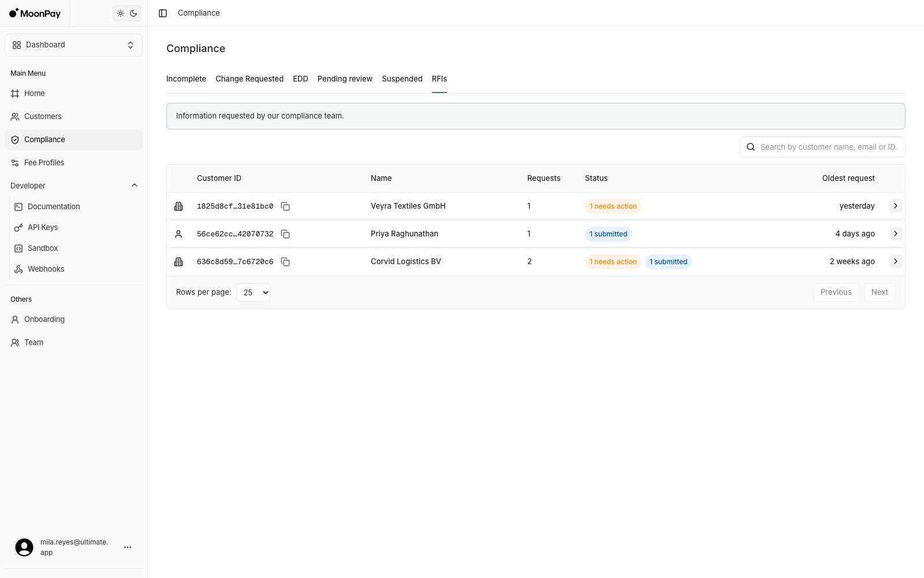This screenshot has width=924, height=578.
Task: Open account options ellipsis menu
Action: tap(128, 547)
